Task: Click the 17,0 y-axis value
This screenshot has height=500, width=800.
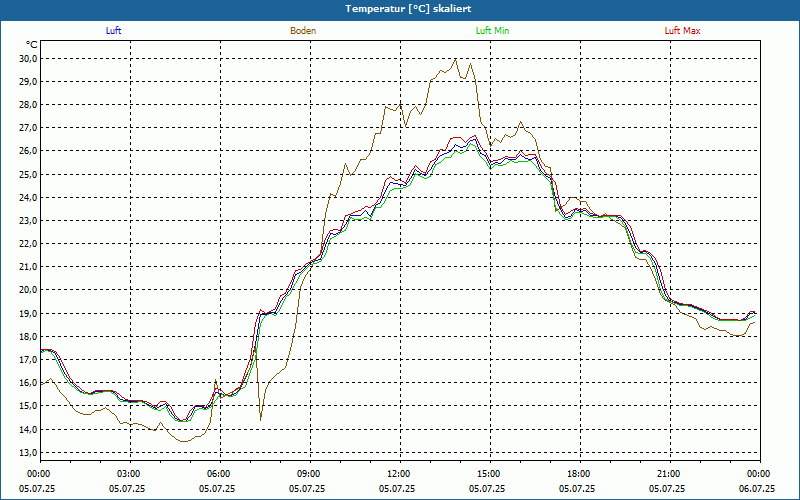Action: [x=28, y=360]
